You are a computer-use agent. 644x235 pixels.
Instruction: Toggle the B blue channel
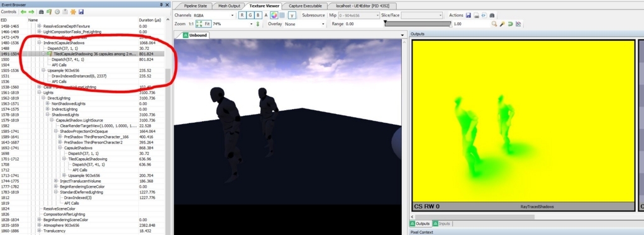tap(258, 15)
